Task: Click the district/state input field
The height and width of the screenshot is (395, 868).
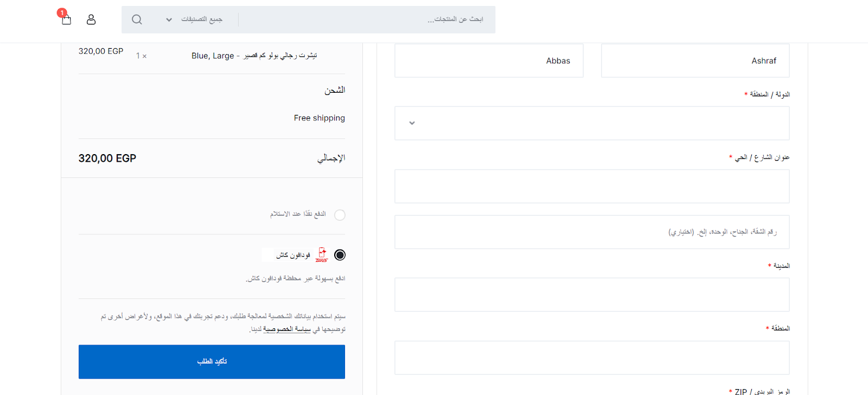Action: click(592, 358)
